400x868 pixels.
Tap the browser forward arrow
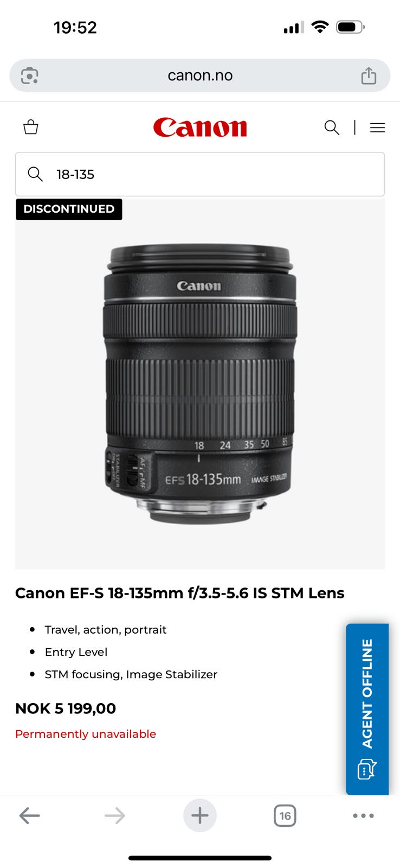click(114, 815)
